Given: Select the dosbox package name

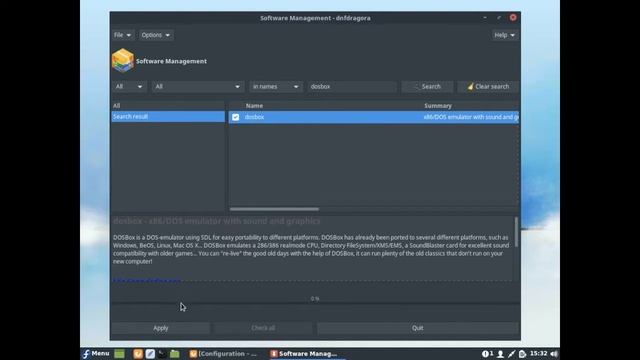Looking at the screenshot, I should (x=254, y=117).
